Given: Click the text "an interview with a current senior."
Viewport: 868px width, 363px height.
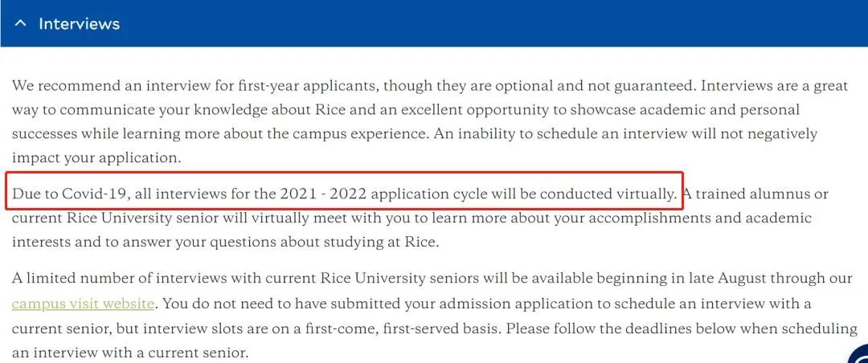Looking at the screenshot, I should (130, 353).
